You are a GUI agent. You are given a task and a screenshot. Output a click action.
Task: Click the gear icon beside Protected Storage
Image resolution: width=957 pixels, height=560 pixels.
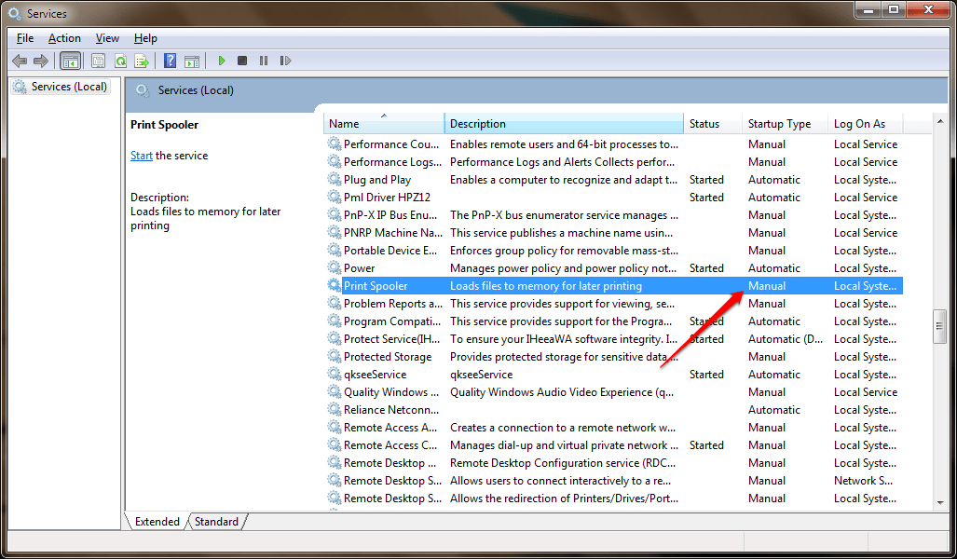(334, 356)
